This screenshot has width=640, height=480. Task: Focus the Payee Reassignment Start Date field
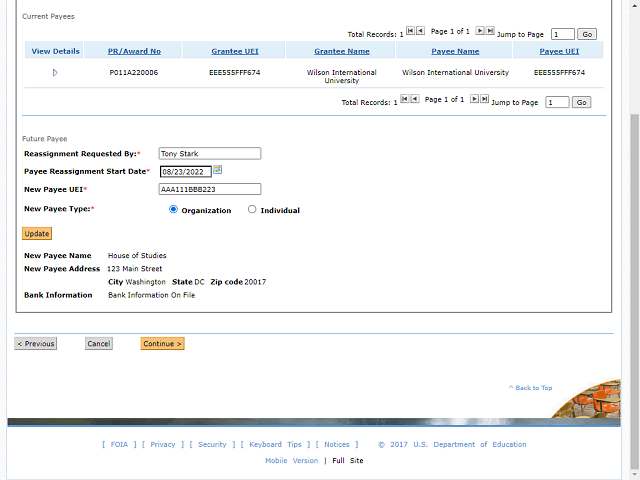[186, 172]
